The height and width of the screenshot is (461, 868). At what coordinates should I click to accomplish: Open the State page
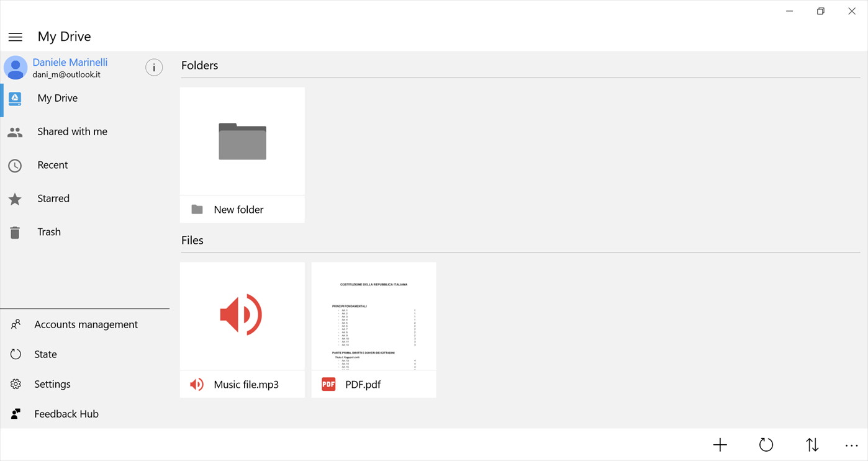pos(45,354)
